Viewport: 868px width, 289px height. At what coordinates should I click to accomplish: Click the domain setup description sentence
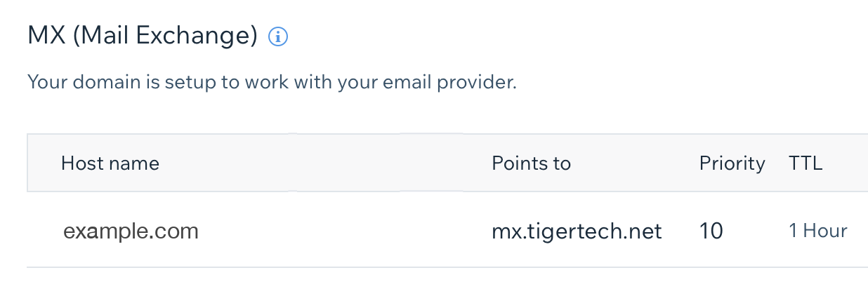pyautogui.click(x=272, y=83)
